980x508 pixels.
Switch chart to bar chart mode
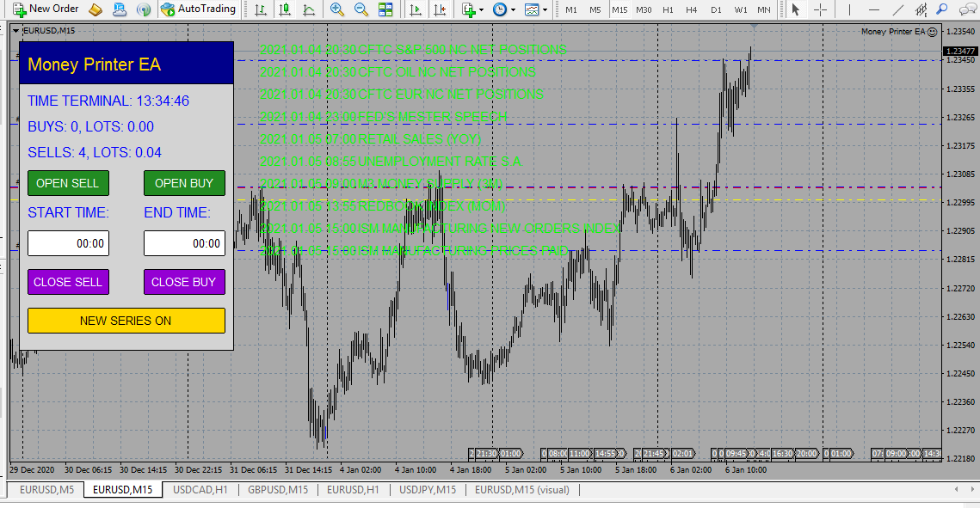click(x=262, y=9)
